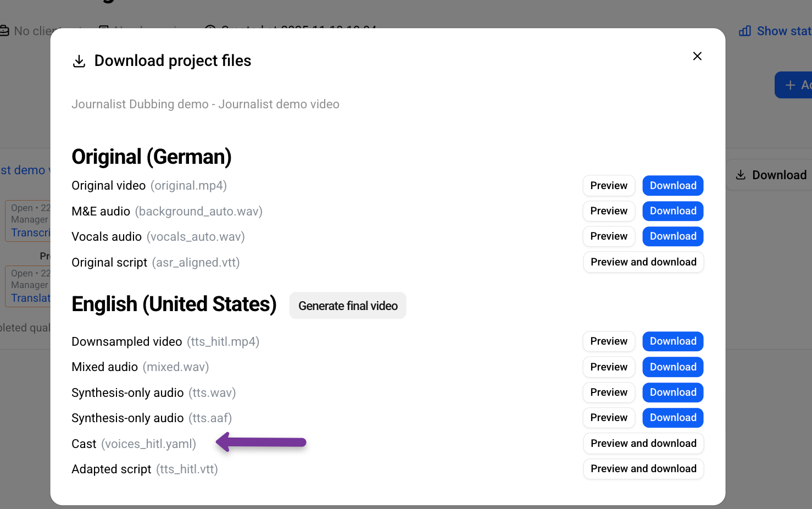Click the Original script (asr_aligned.vtt) label

155,263
